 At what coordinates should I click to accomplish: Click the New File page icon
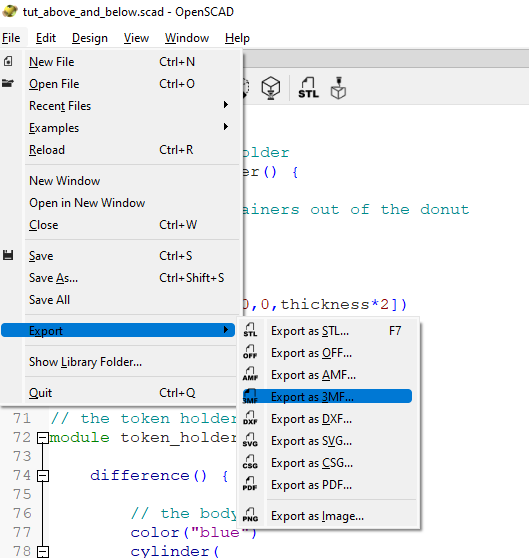click(x=8, y=62)
